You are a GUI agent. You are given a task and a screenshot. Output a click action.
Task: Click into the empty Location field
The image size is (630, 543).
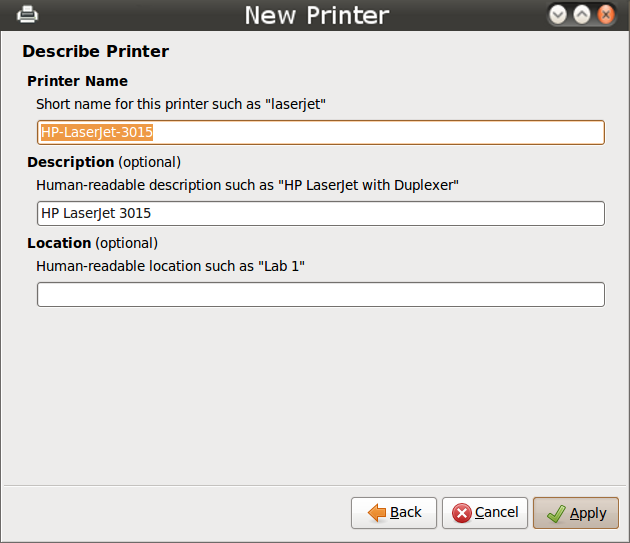pos(321,295)
